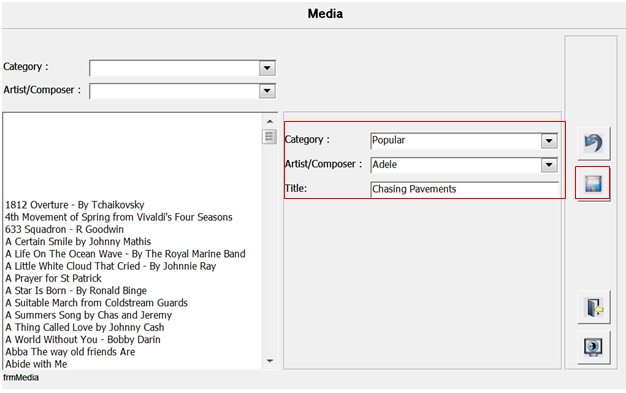
Task: Click the exit door button
Action: (594, 307)
